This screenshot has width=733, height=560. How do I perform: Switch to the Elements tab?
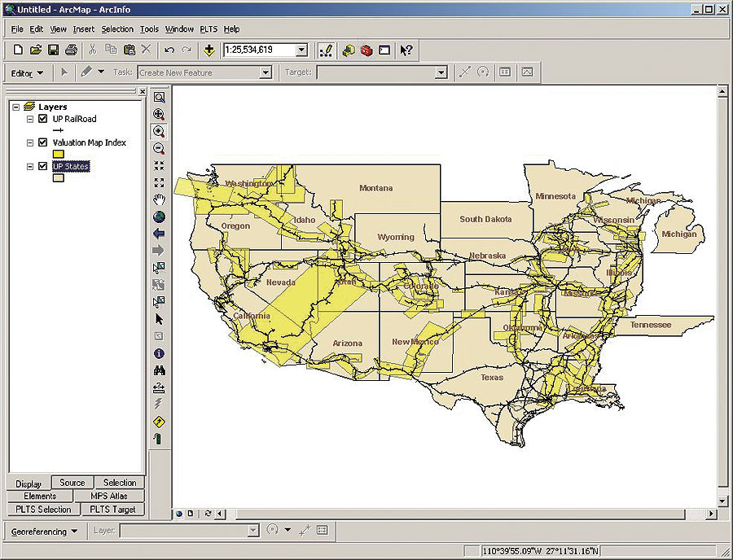[x=40, y=496]
